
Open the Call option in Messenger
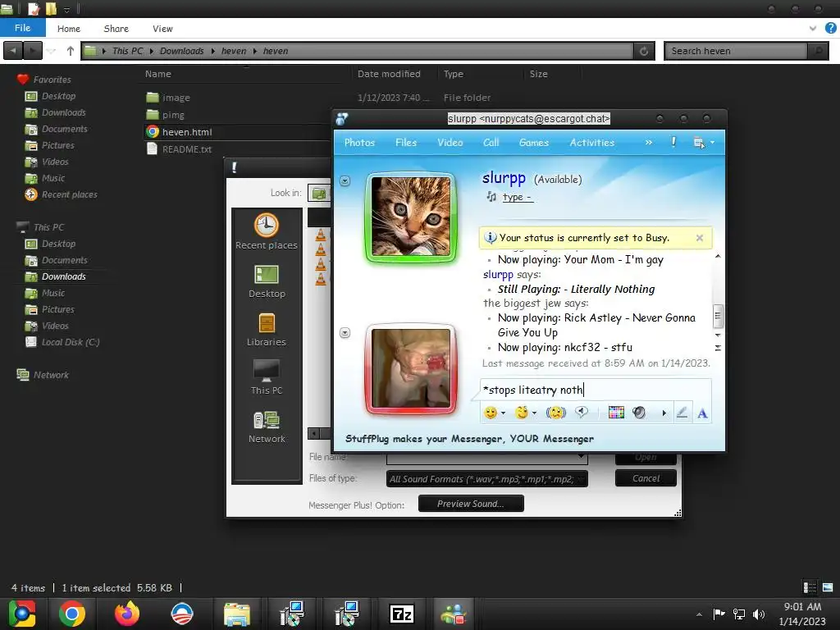tap(491, 143)
